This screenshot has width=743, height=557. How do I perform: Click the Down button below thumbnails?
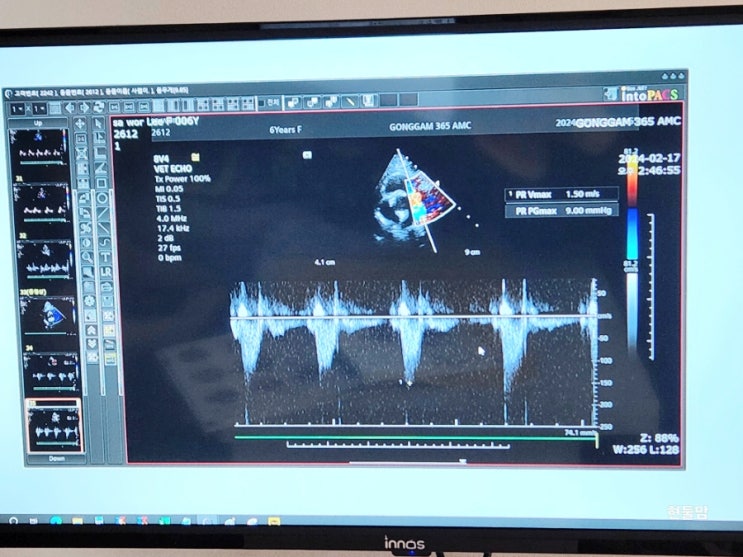[57, 458]
